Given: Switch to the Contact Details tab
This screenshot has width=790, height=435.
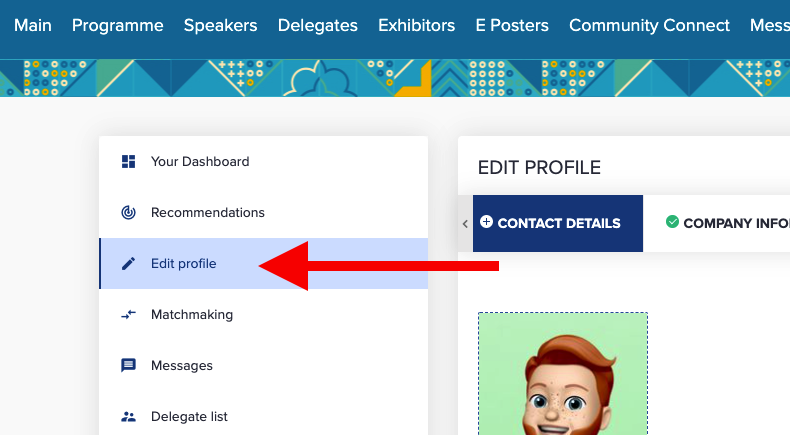Looking at the screenshot, I should point(558,223).
